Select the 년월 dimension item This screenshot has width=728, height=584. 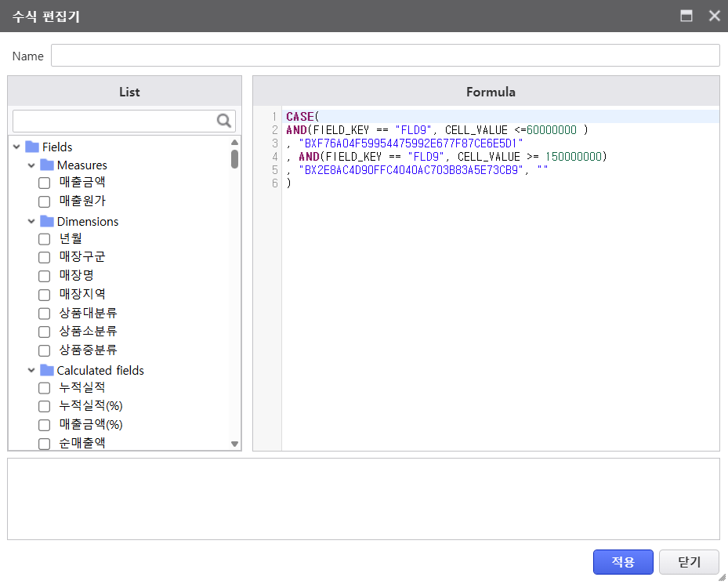(x=71, y=238)
